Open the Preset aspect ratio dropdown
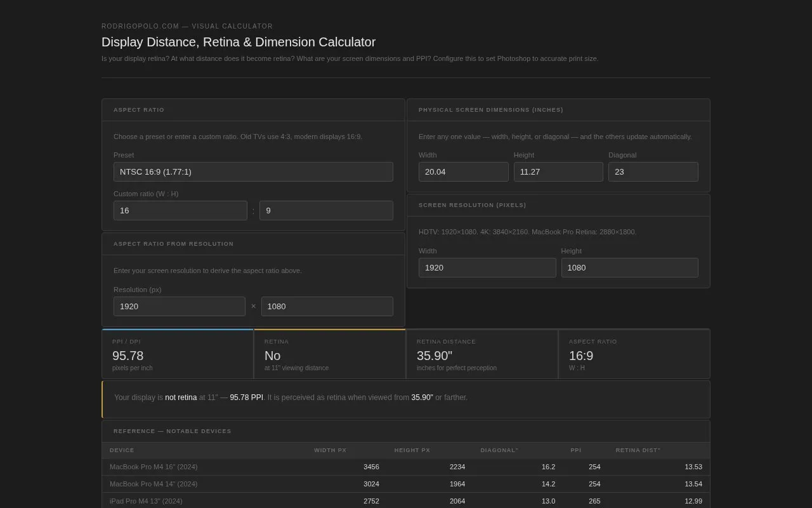Image resolution: width=812 pixels, height=508 pixels. (x=253, y=171)
